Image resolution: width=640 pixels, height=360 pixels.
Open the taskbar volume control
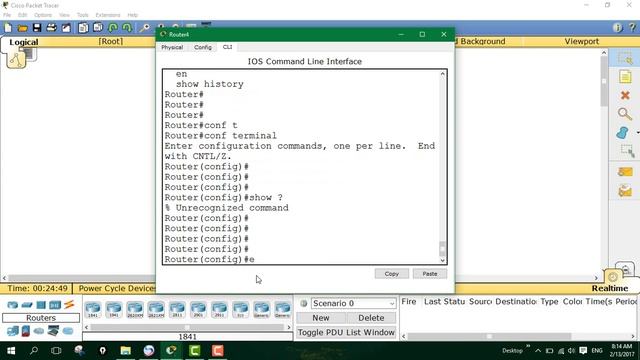pos(571,351)
